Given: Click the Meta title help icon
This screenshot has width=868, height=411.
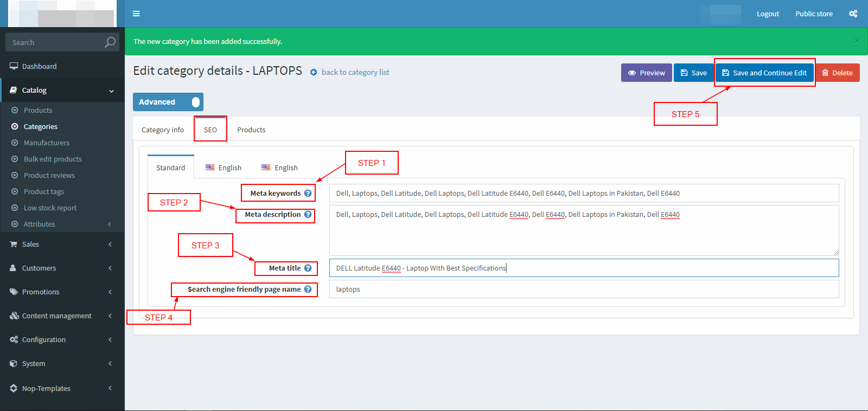Looking at the screenshot, I should pyautogui.click(x=308, y=268).
